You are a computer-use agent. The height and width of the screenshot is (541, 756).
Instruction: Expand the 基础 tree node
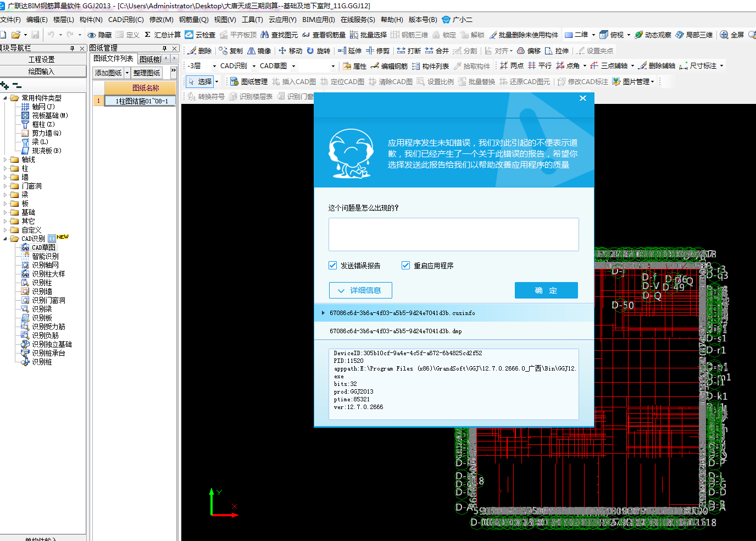(5, 212)
